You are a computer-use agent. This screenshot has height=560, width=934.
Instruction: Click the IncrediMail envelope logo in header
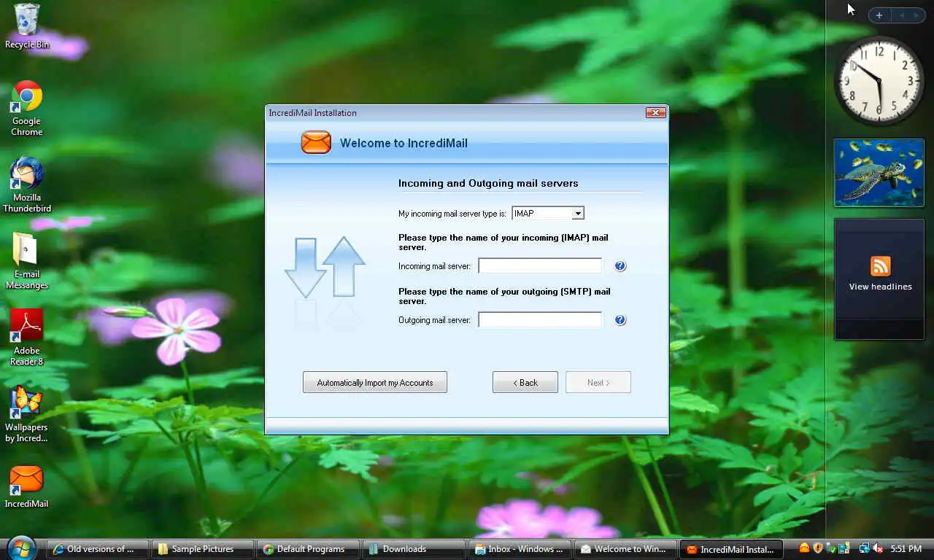click(x=316, y=142)
